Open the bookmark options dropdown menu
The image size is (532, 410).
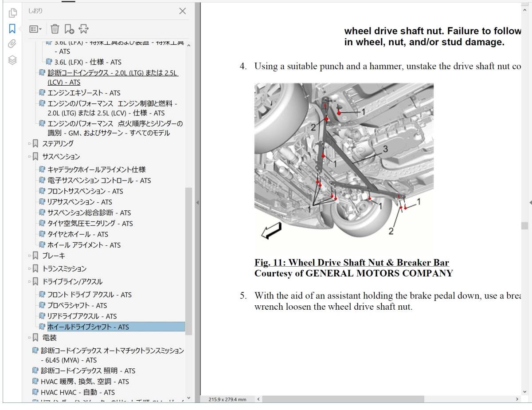tap(35, 29)
